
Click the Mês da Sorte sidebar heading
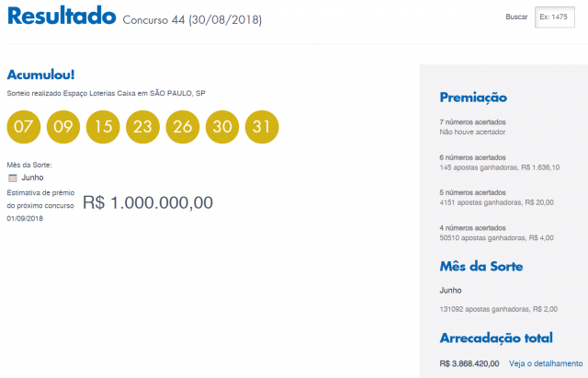pyautogui.click(x=481, y=267)
